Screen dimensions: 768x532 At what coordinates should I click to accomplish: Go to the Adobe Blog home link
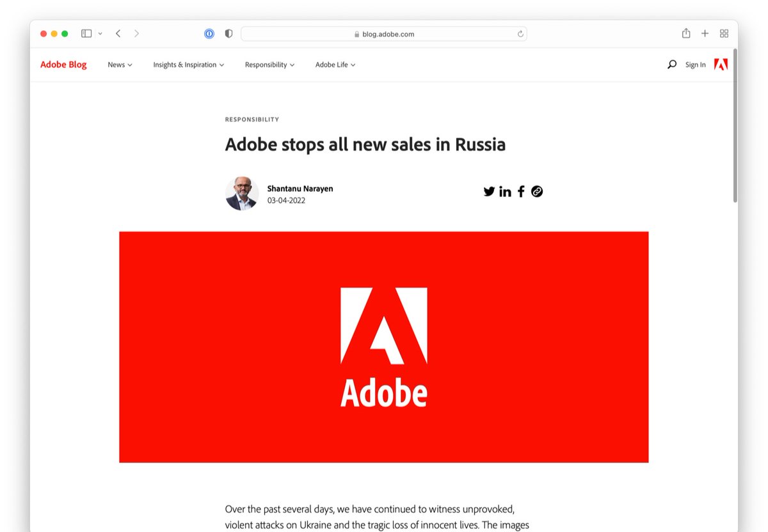click(63, 65)
